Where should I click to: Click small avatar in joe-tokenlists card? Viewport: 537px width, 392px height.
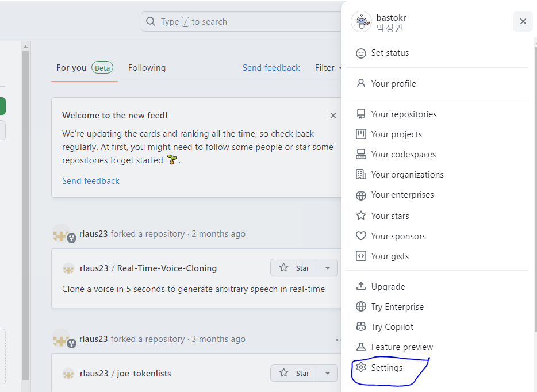coord(68,374)
